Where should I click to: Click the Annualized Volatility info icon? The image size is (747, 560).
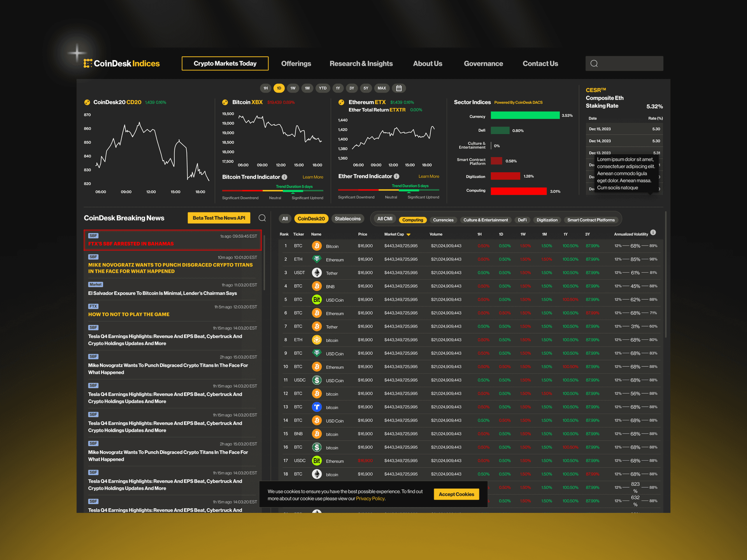[653, 233]
